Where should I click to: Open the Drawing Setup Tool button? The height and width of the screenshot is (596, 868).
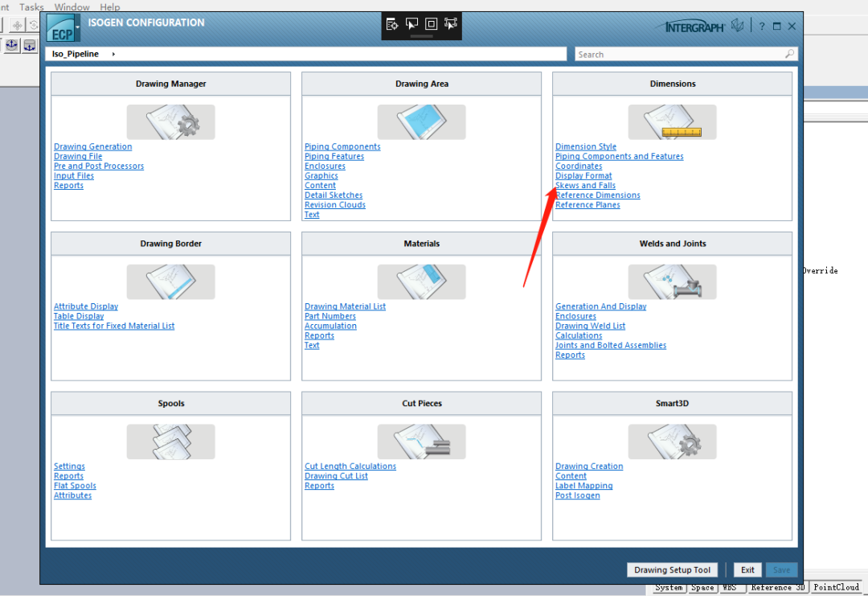pyautogui.click(x=672, y=570)
